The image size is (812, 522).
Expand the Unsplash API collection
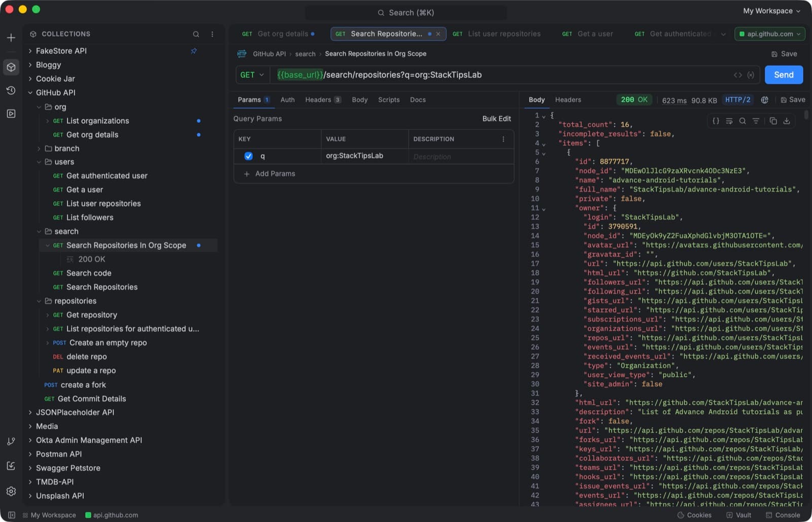pyautogui.click(x=30, y=496)
